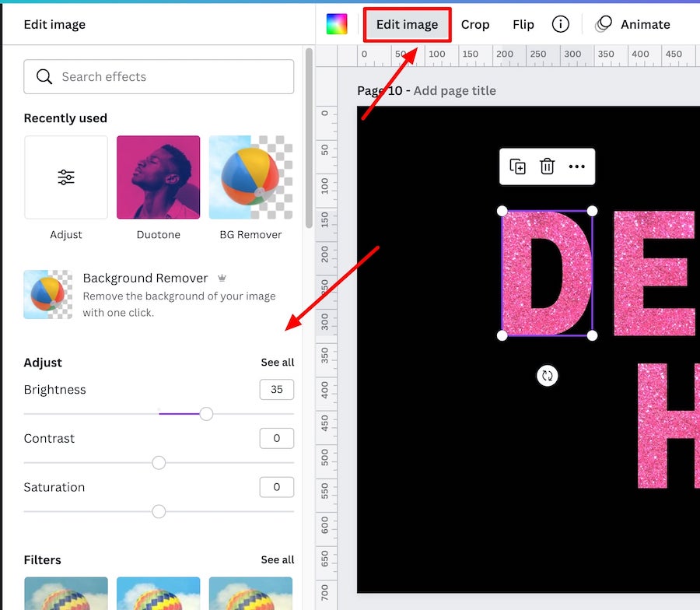This screenshot has height=610, width=700.
Task: Open the rainbow color picker swatch
Action: (x=337, y=24)
